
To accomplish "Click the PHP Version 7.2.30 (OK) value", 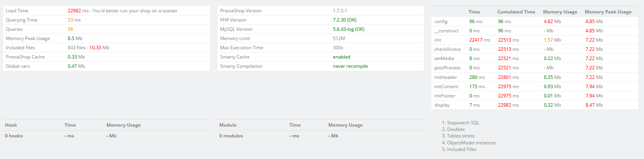I will [x=345, y=20].
